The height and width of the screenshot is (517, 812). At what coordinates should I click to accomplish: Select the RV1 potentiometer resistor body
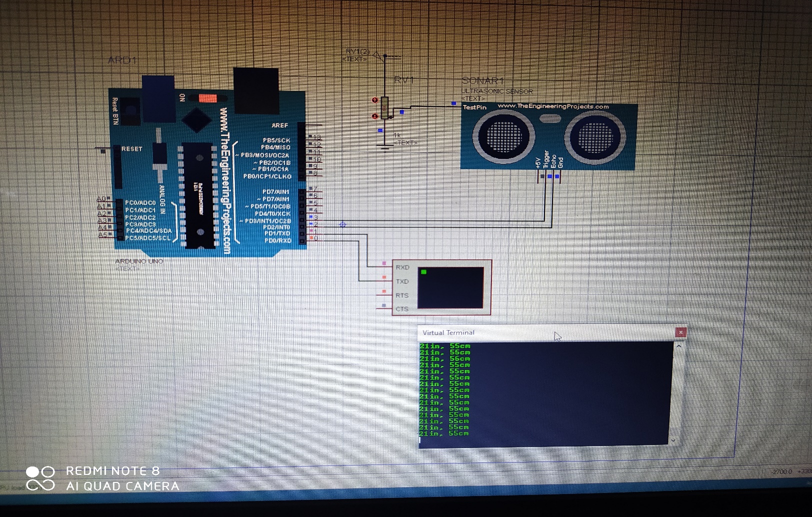point(384,107)
